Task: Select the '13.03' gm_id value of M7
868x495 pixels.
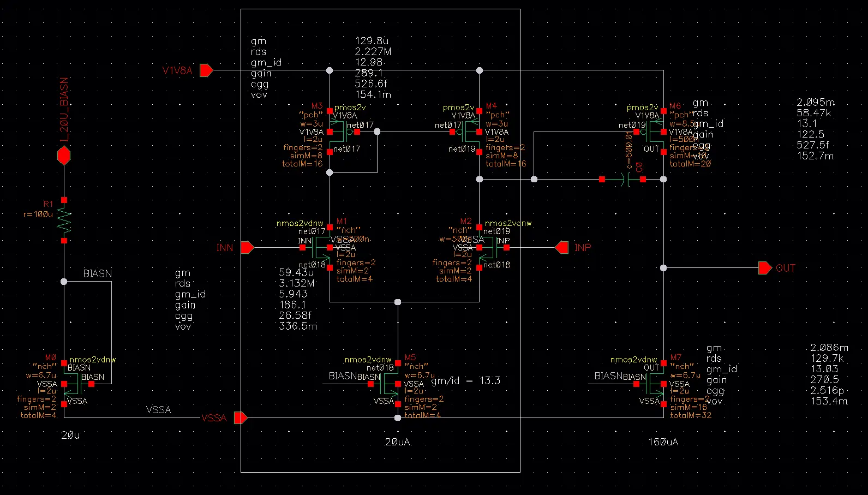Action: (824, 369)
